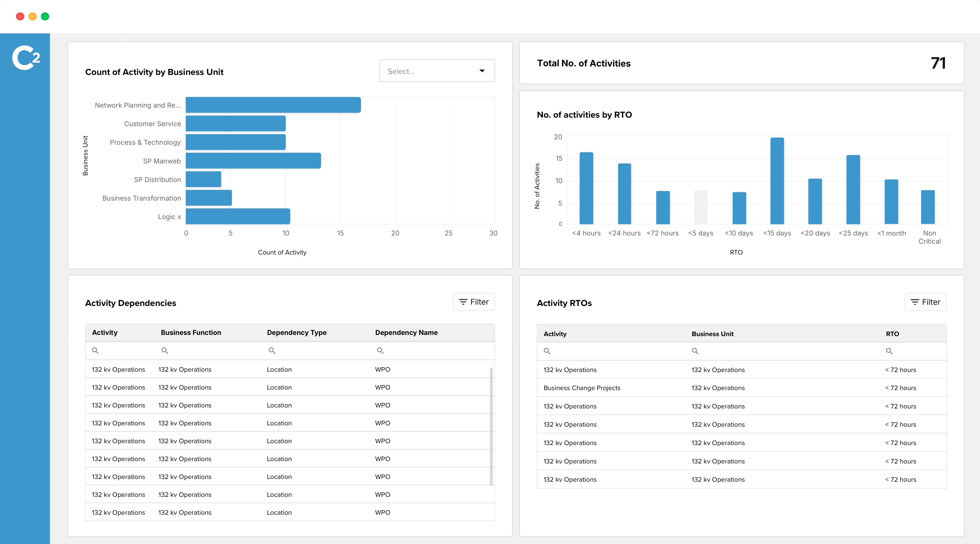Click search icon under Business Function column

pyautogui.click(x=165, y=351)
